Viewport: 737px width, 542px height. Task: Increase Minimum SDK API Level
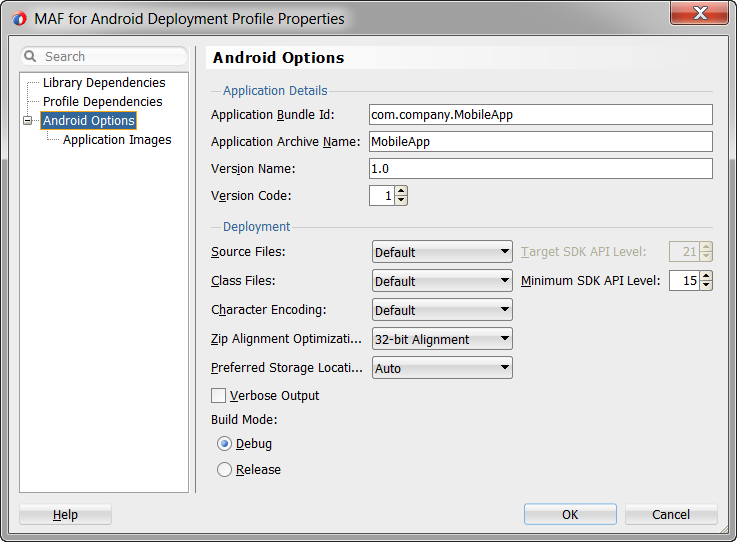(x=706, y=276)
